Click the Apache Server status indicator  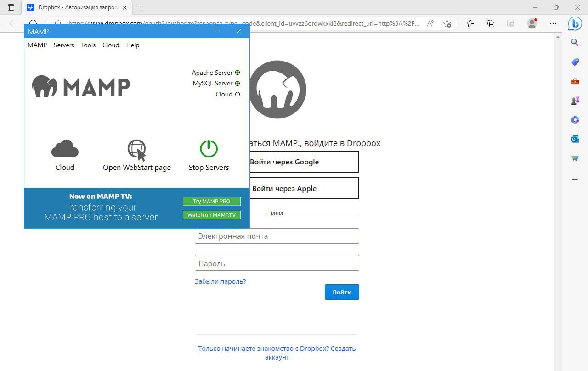tap(237, 73)
